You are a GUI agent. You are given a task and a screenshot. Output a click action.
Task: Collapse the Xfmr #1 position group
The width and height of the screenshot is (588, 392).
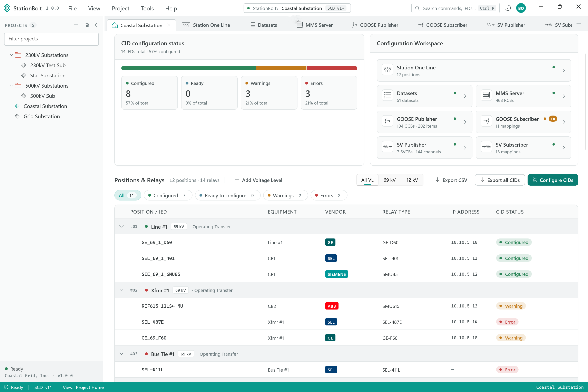pyautogui.click(x=121, y=290)
